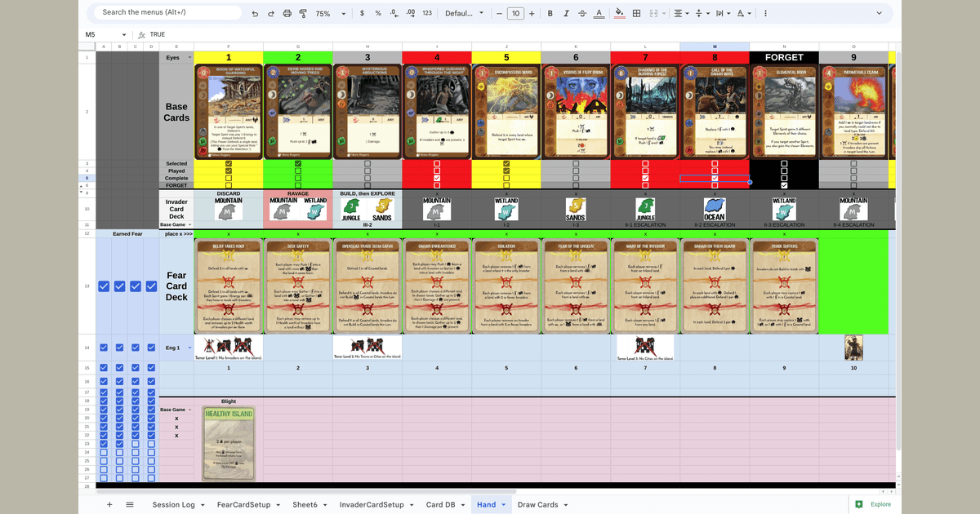
Task: Toggle Complete checkbox under card 7
Action: pos(645,178)
